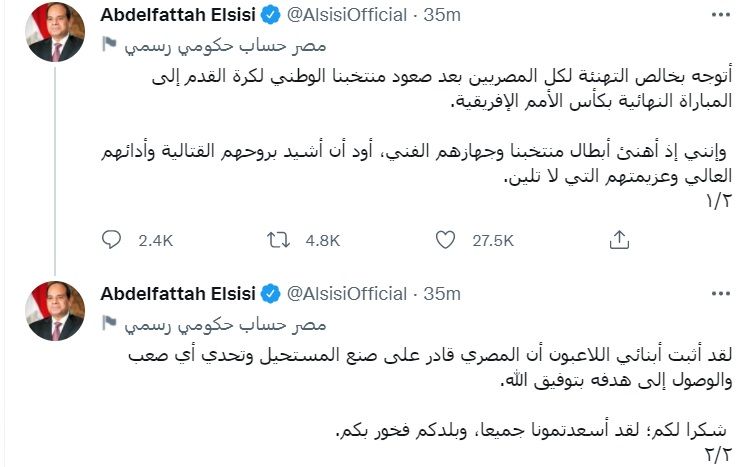The width and height of the screenshot is (750, 467).
Task: Click the reply icon on the first tweet
Action: coord(112,240)
